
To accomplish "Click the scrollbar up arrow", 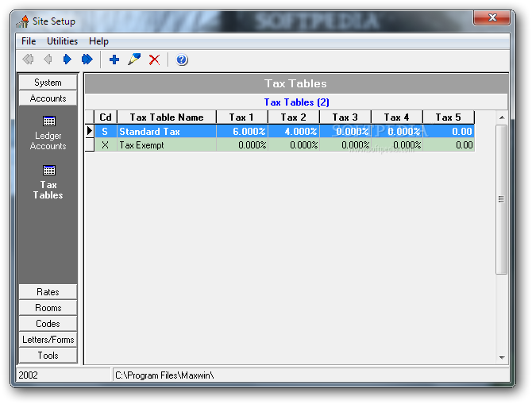I will pyautogui.click(x=502, y=117).
